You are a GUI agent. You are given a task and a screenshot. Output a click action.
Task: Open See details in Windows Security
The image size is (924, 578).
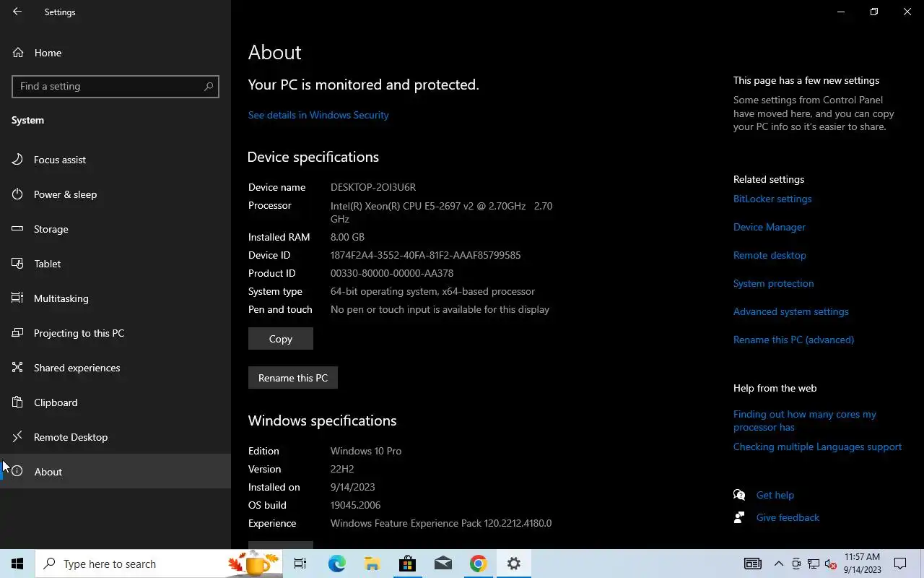[x=318, y=115]
